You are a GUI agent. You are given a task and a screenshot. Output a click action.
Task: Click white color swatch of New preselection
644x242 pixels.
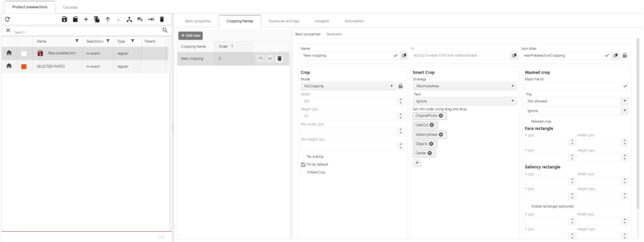24,53
